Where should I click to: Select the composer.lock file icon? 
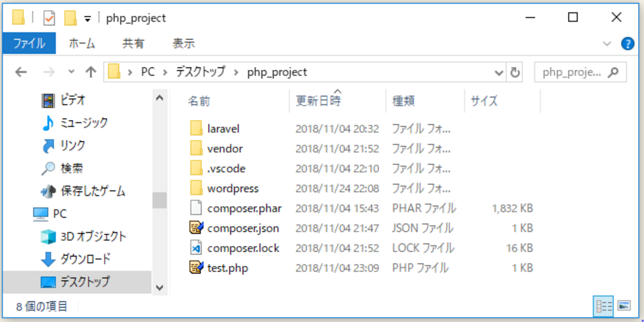pos(196,248)
